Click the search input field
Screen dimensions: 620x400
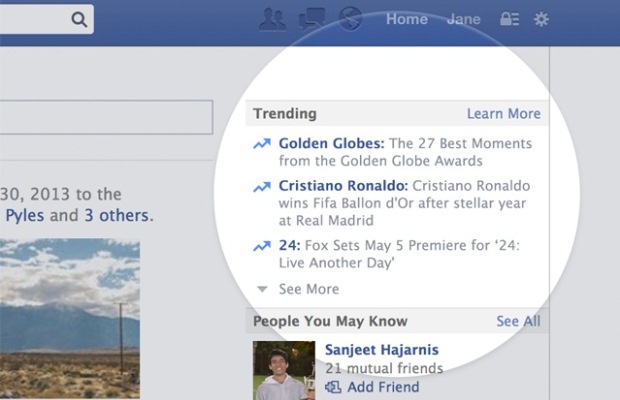pyautogui.click(x=34, y=19)
